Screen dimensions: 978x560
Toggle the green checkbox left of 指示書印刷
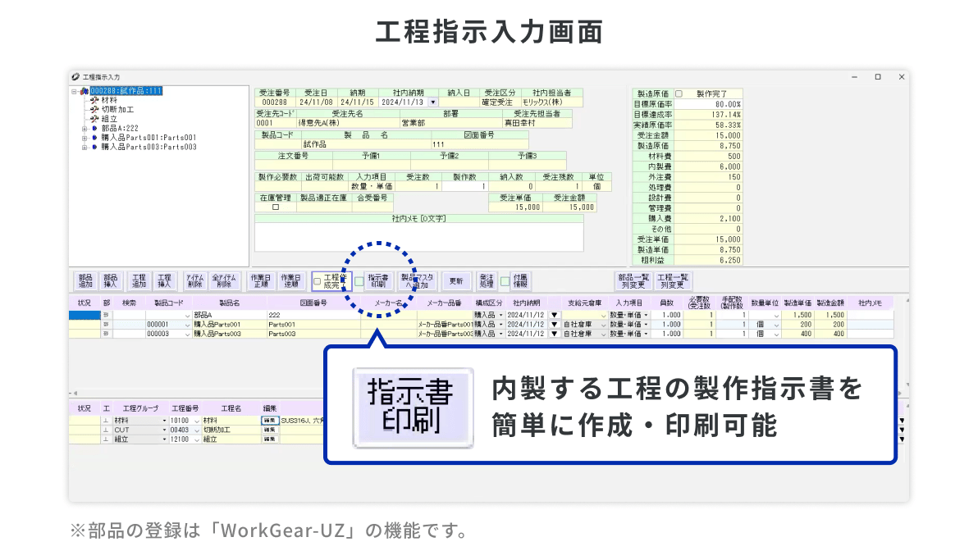pyautogui.click(x=359, y=282)
